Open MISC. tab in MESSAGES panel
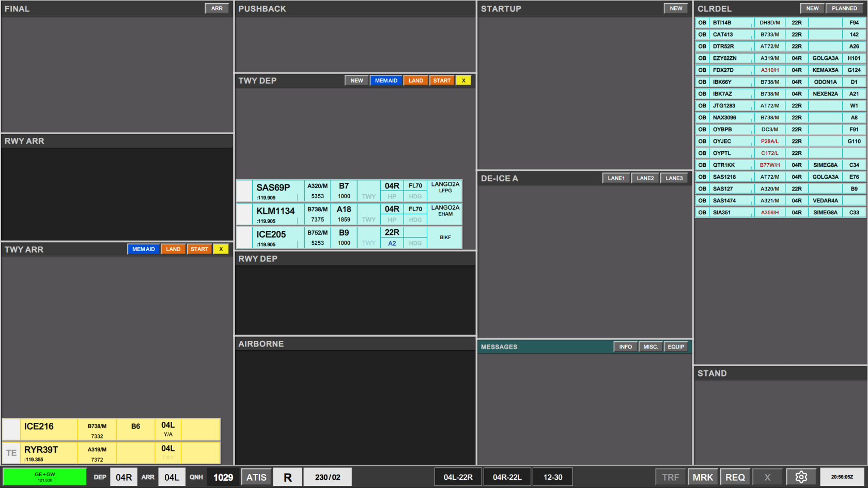The height and width of the screenshot is (488, 868). (x=650, y=347)
